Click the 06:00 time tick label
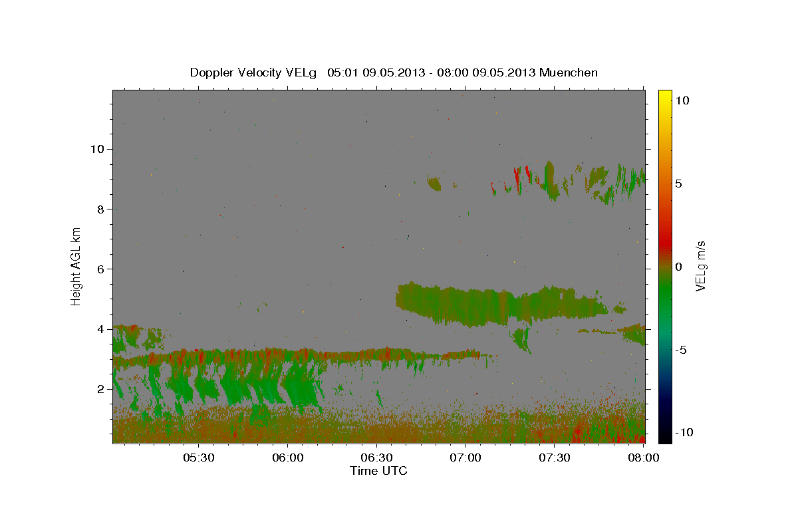Image resolution: width=798 pixels, height=532 pixels. (287, 458)
